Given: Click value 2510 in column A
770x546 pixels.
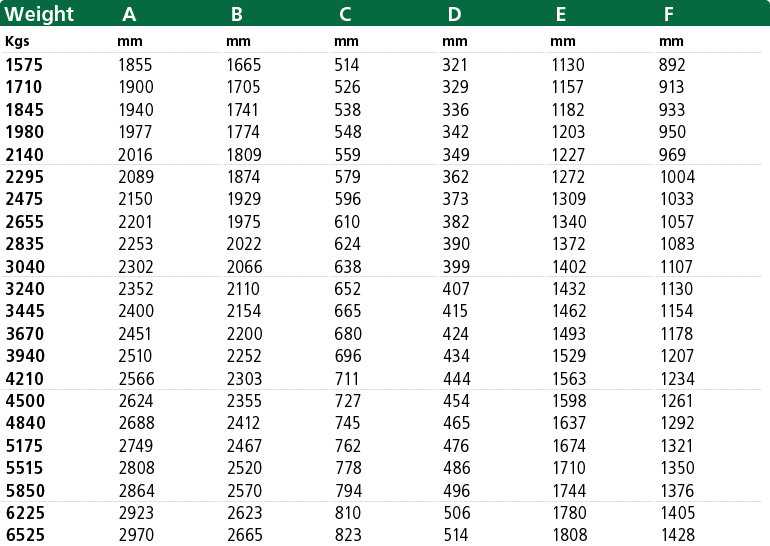Looking at the screenshot, I should coord(136,356).
